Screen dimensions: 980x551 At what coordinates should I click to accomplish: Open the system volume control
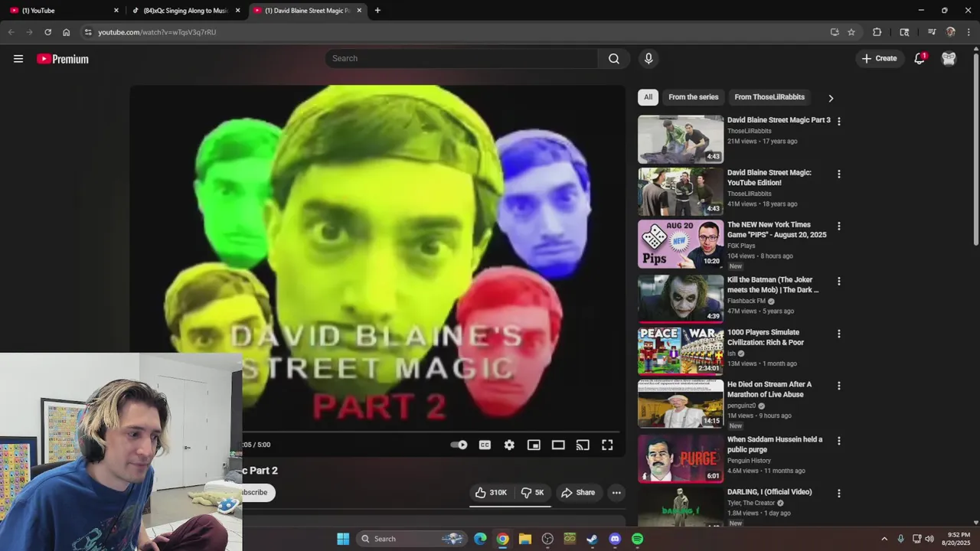[x=929, y=539]
